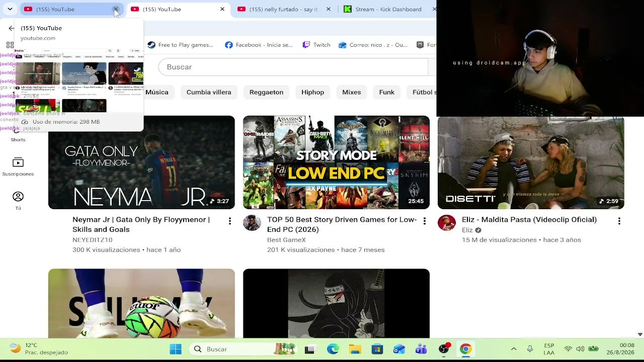Launch Microsoft Edge from the taskbar
Screen dimensions: 644x362
[x=333, y=349]
